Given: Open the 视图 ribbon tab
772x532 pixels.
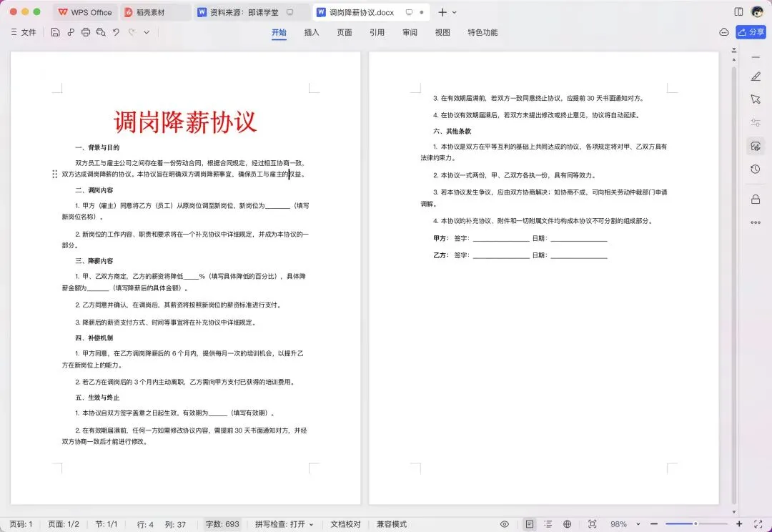Looking at the screenshot, I should pos(442,32).
